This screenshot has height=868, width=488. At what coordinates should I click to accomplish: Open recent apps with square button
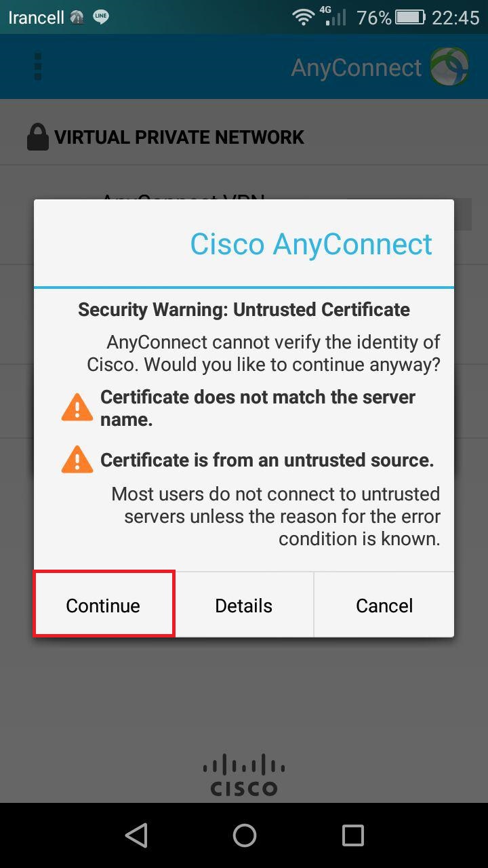click(x=352, y=835)
